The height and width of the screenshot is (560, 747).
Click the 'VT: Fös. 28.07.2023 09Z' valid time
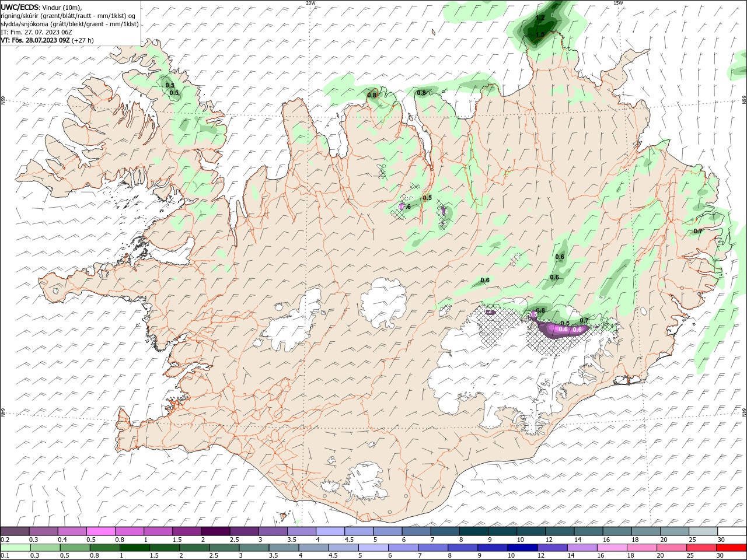click(x=36, y=40)
